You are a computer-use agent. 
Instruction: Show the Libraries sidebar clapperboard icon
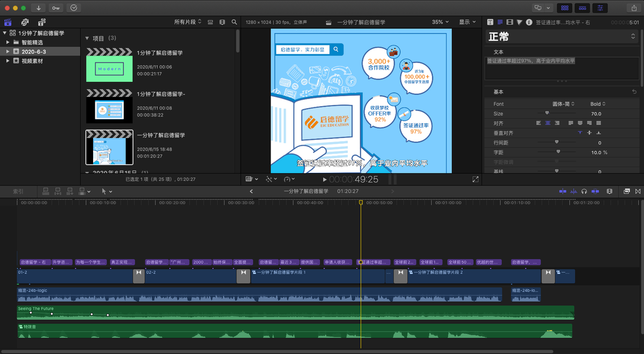tap(8, 22)
